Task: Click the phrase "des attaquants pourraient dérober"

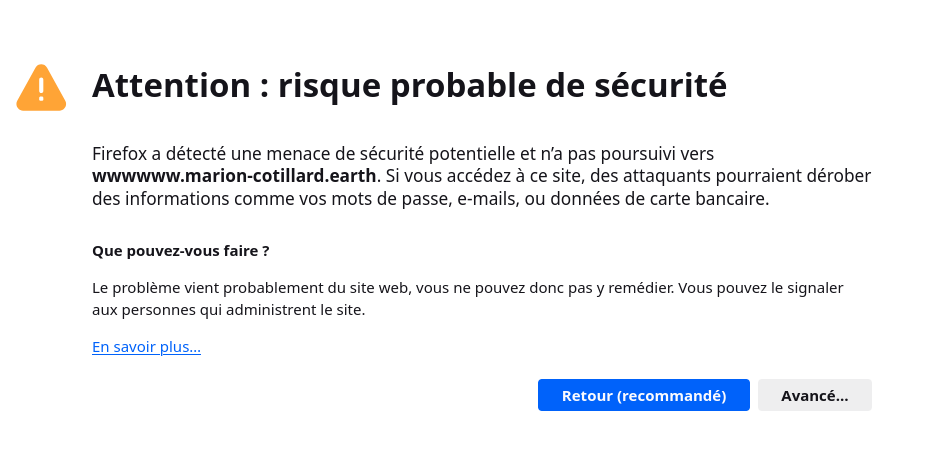Action: pyautogui.click(x=746, y=176)
